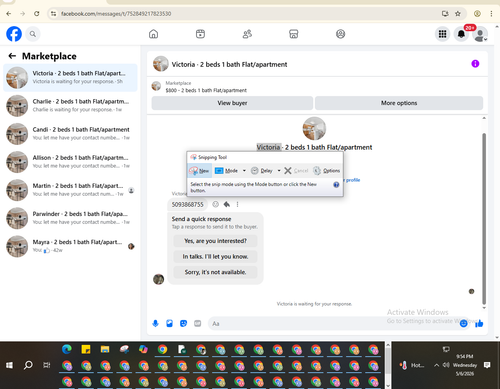500x389 pixels.
Task: Send quick response Yes, are you interested?
Action: point(215,241)
